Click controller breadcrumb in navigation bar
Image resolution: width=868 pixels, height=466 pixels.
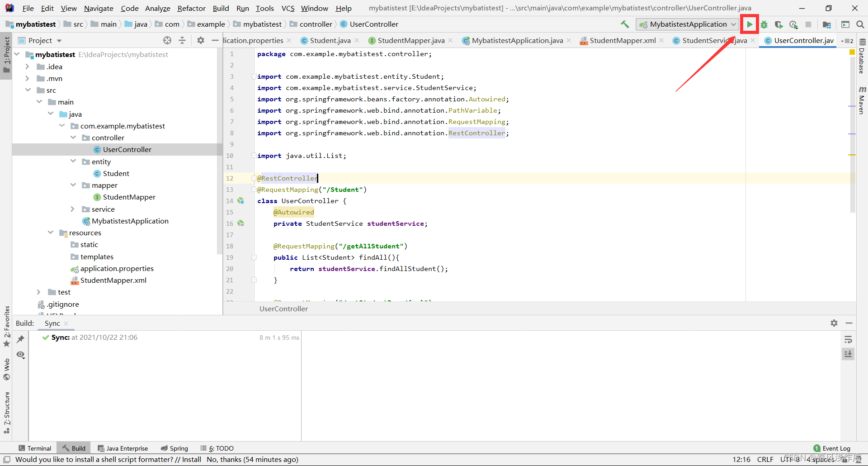click(x=311, y=24)
